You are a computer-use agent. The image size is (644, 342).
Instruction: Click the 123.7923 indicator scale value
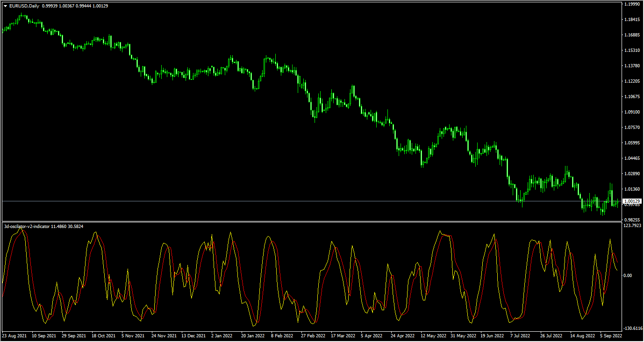point(633,226)
